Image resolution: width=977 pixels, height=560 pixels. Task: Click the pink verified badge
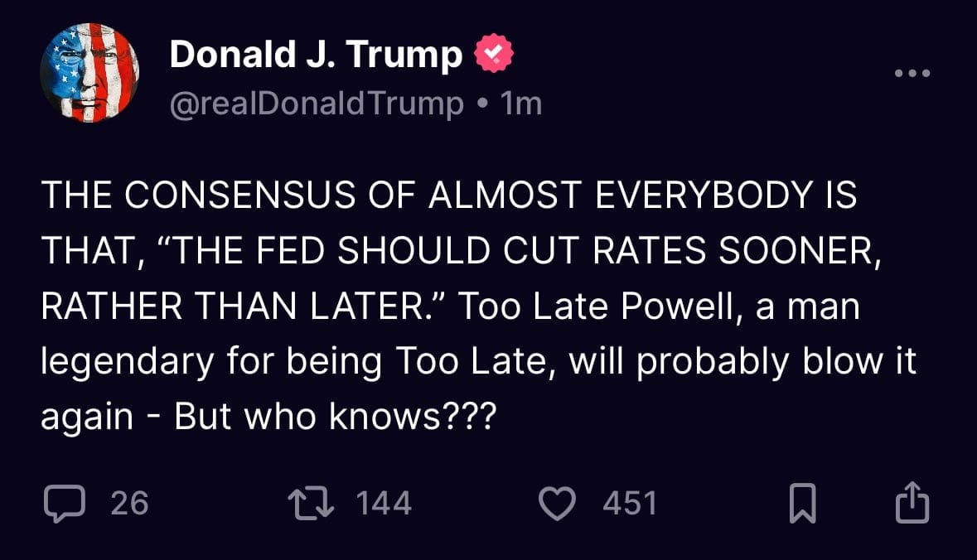tap(493, 55)
